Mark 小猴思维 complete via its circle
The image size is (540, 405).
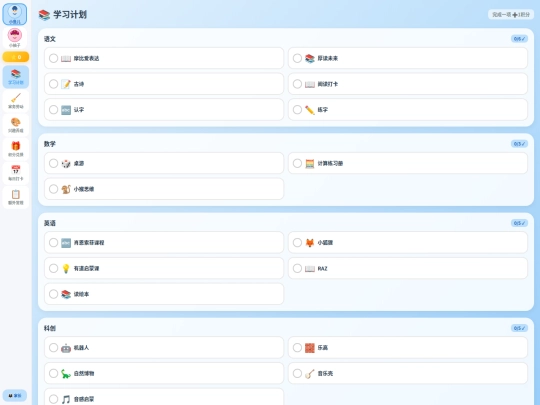[x=53, y=189]
